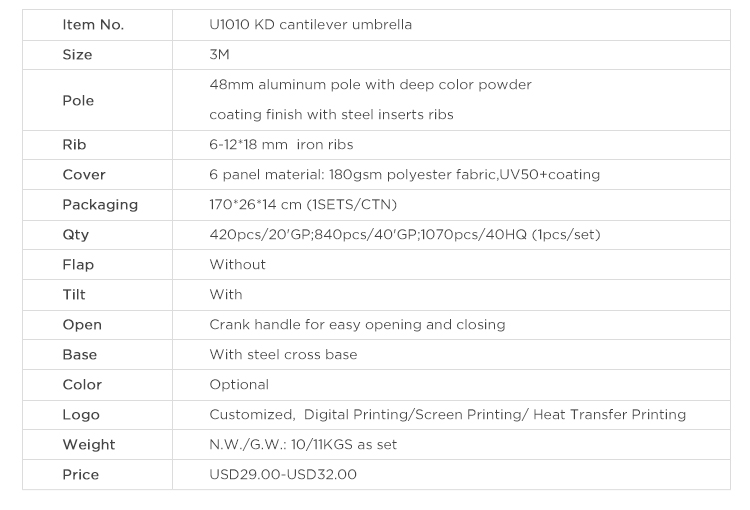Click the '48mm aluminum pole' description line
Screen dimensions: 750x510
370,85
